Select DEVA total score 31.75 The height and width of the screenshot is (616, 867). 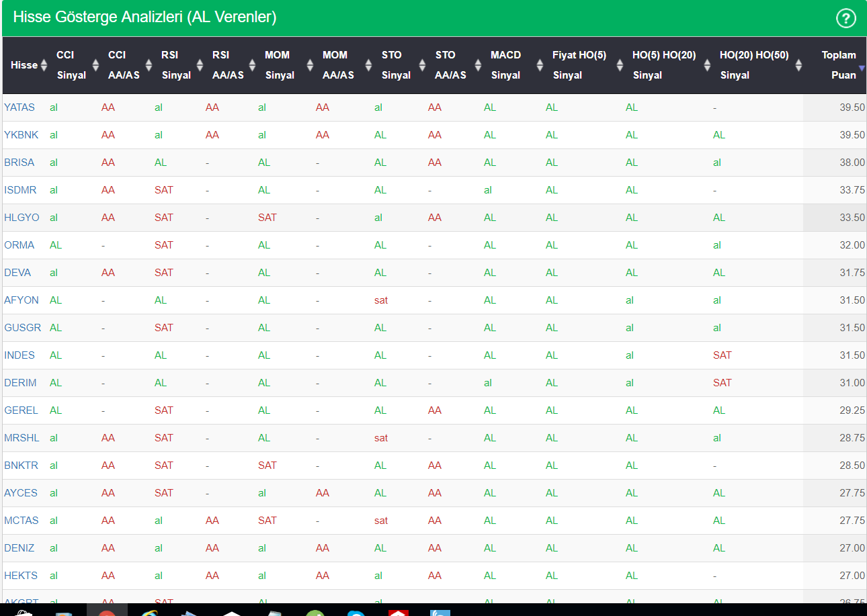coord(852,273)
